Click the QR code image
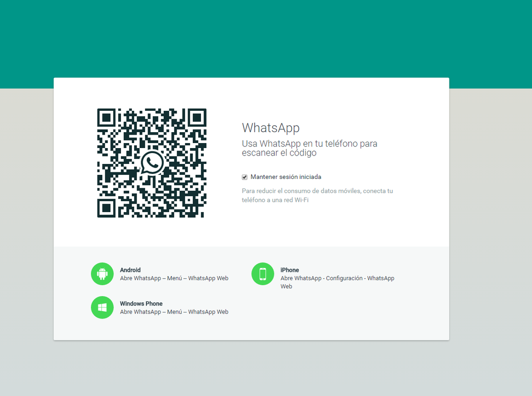 coord(152,163)
